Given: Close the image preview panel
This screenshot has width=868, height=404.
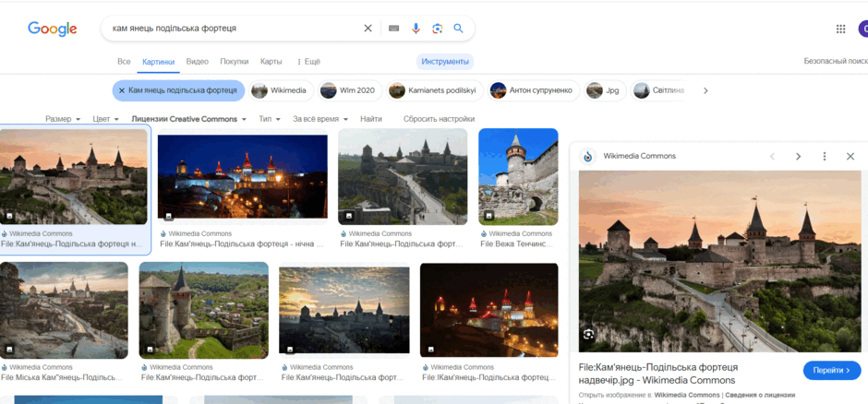Looking at the screenshot, I should tap(850, 157).
